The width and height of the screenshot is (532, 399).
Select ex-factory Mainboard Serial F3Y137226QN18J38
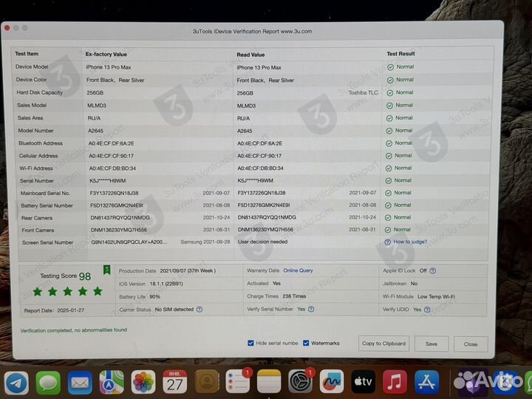114,193
